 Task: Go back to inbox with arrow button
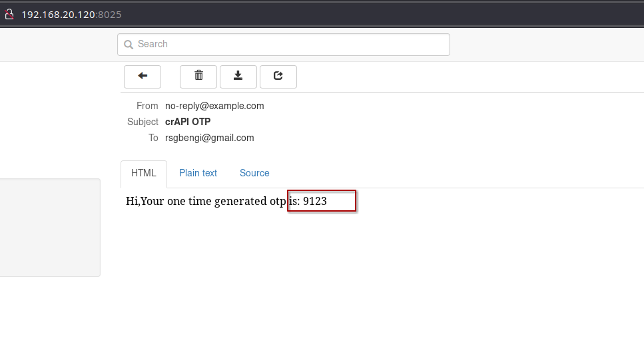tap(142, 77)
